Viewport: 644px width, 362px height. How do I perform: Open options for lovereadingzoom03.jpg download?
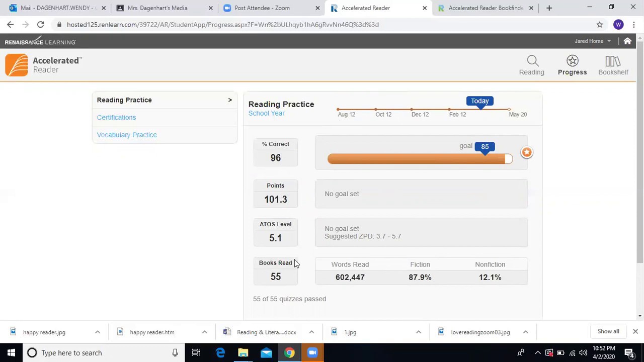525,332
